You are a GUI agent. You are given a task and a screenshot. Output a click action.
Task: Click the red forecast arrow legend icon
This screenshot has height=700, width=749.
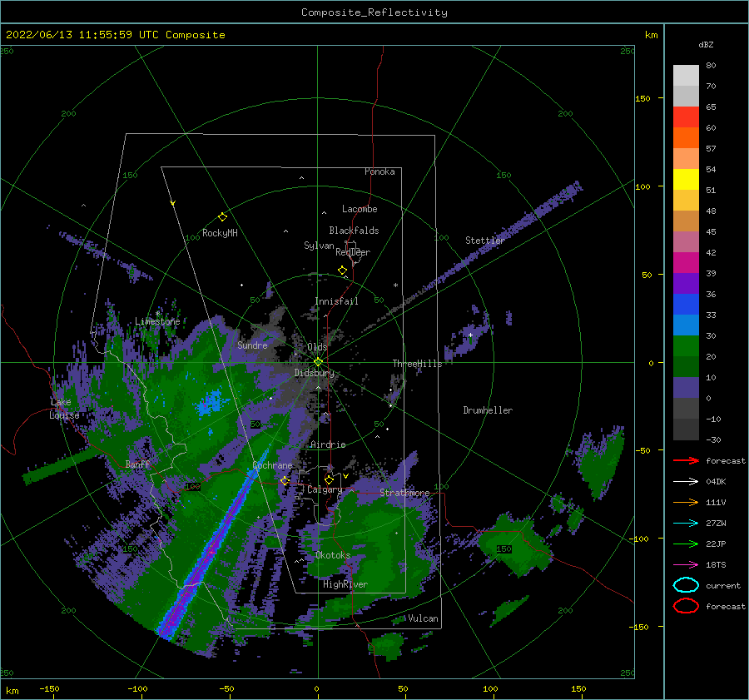(686, 460)
